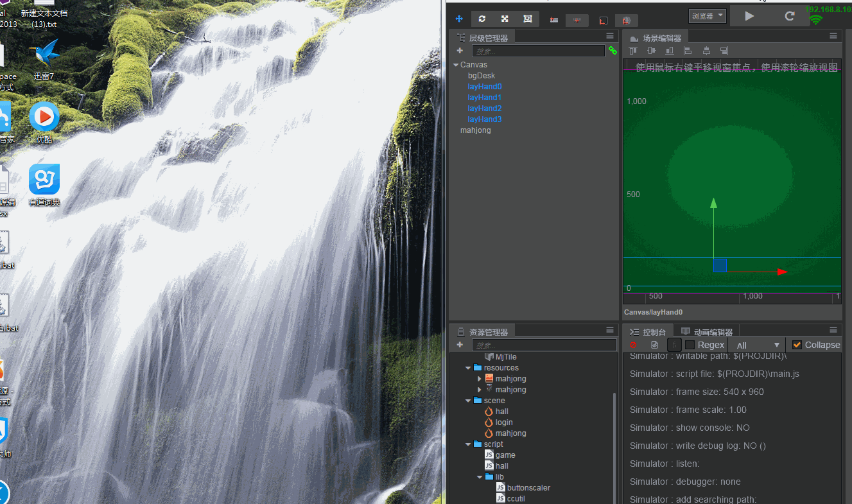The image size is (852, 504).
Task: Click the hierarchy search field
Action: click(x=538, y=51)
